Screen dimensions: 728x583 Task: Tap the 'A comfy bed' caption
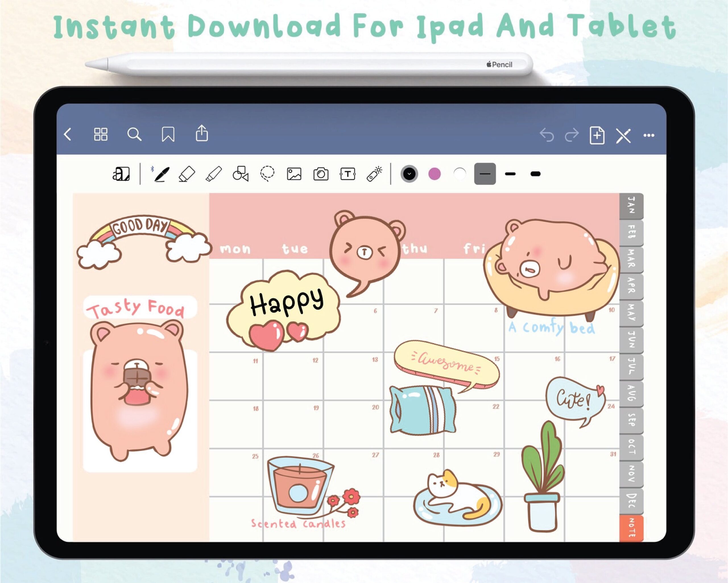[552, 328]
